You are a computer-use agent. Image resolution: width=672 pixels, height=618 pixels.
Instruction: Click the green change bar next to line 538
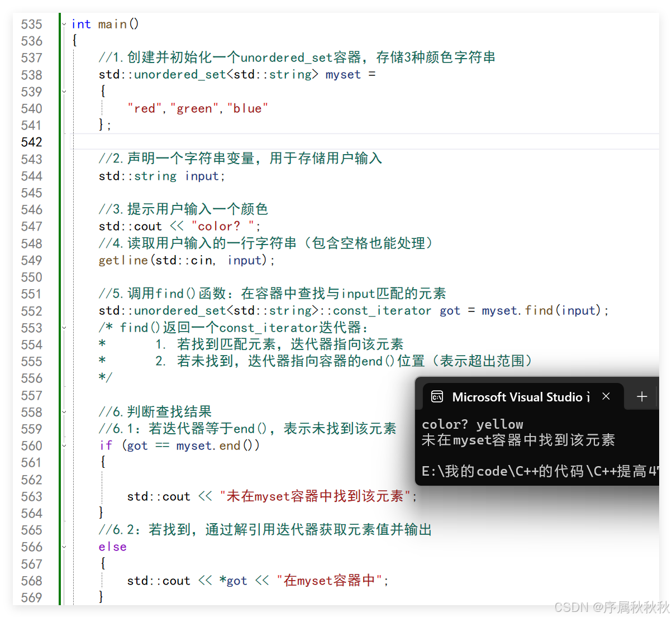(60, 74)
